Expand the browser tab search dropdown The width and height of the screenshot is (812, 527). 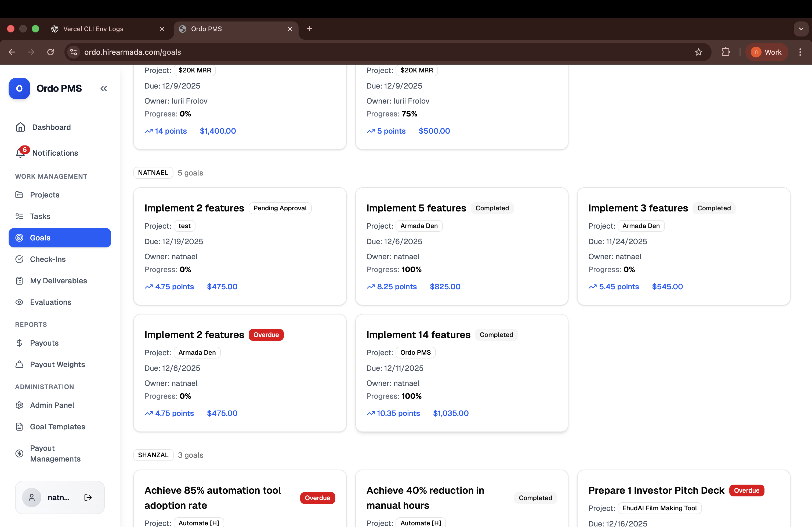(x=801, y=29)
